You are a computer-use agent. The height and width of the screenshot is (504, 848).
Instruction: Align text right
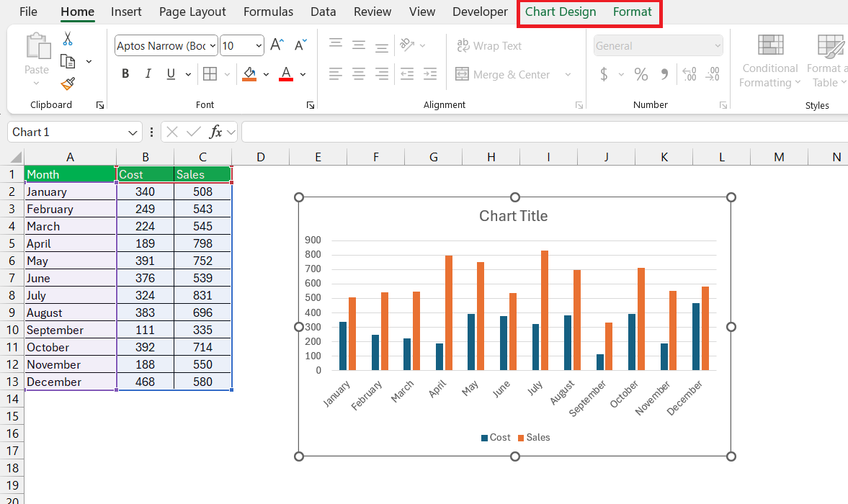[382, 74]
